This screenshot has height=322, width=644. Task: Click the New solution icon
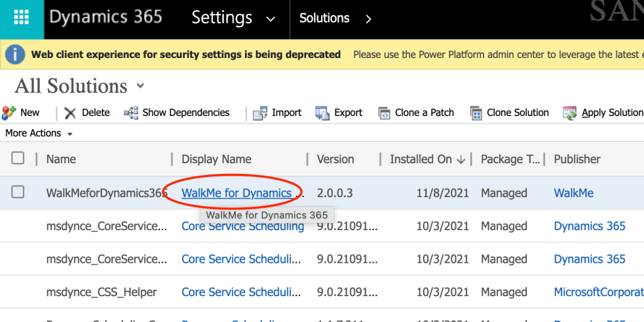[9, 113]
